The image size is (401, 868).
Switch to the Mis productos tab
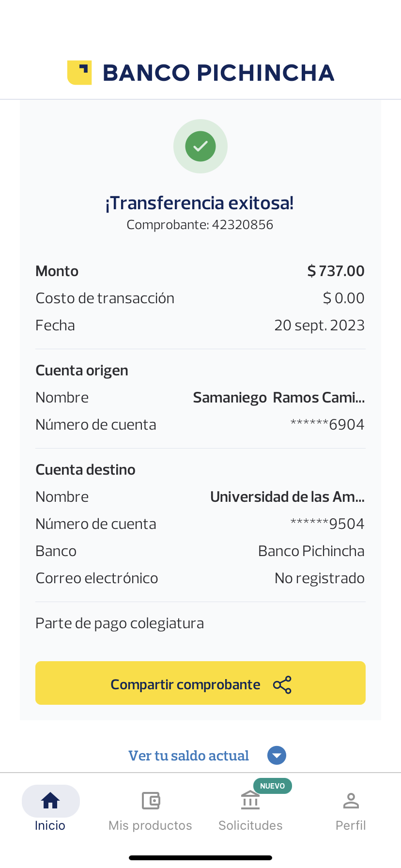tap(150, 825)
